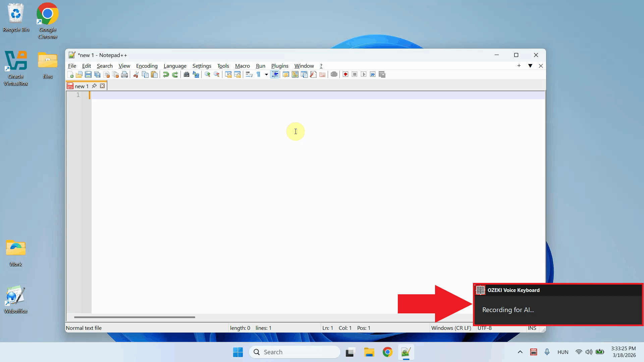Click the Windows (CR LF) status field

click(x=451, y=328)
